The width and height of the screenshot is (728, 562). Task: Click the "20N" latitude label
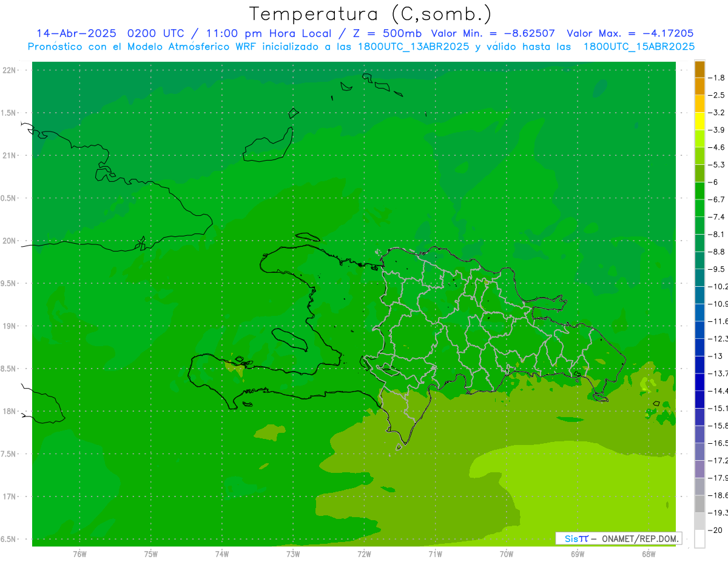tap(10, 241)
